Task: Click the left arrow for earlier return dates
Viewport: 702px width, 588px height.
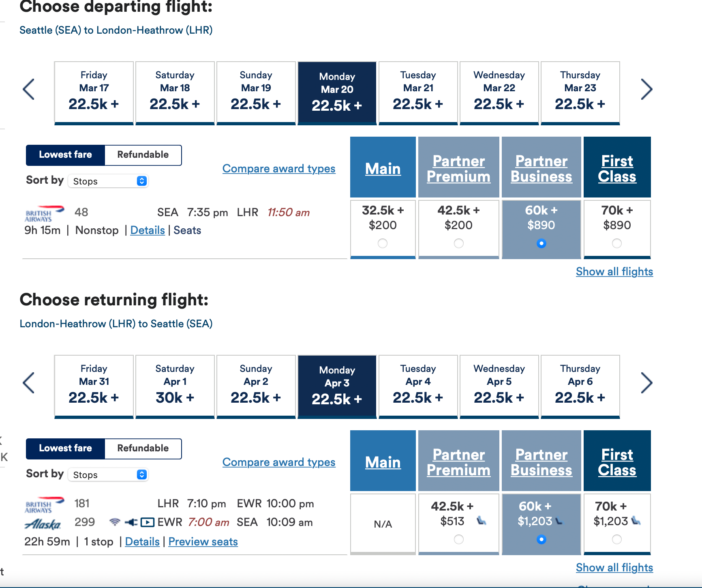Action: [x=28, y=383]
